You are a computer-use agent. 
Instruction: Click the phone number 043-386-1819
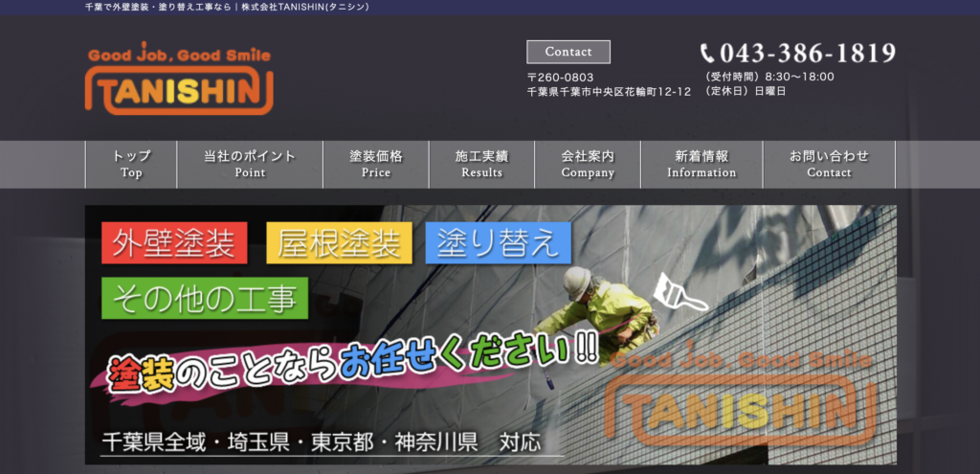(x=807, y=53)
